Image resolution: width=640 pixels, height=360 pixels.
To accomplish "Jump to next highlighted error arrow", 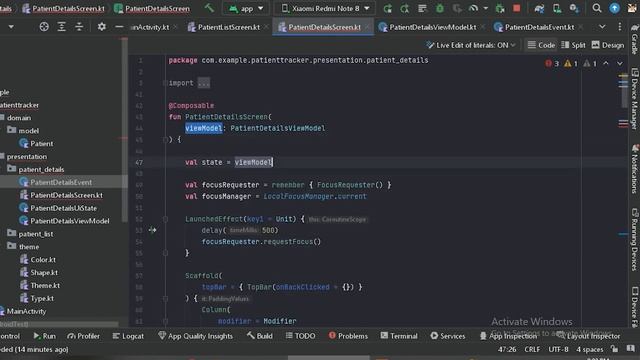I will click(x=620, y=63).
